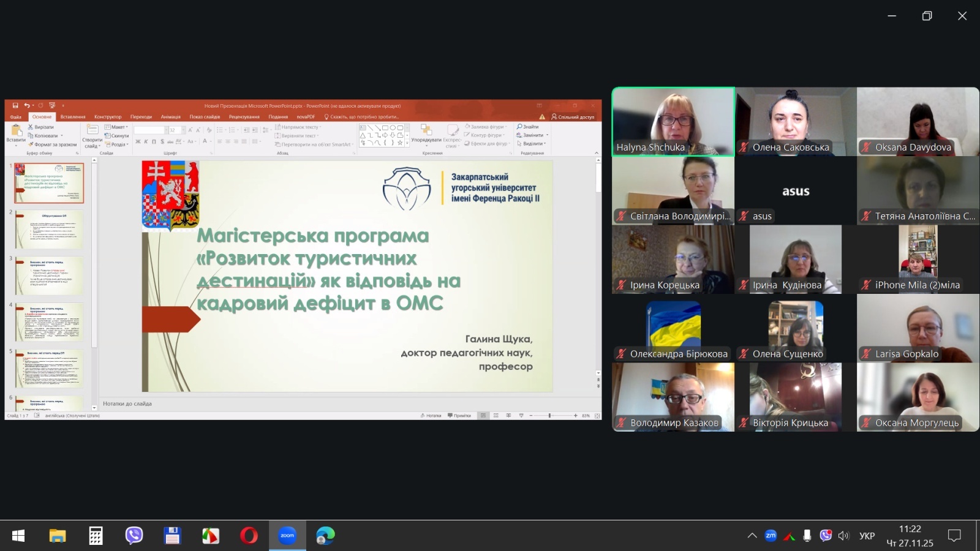Open the Анімація ribbon tab
Viewport: 980px width, 551px height.
point(170,116)
